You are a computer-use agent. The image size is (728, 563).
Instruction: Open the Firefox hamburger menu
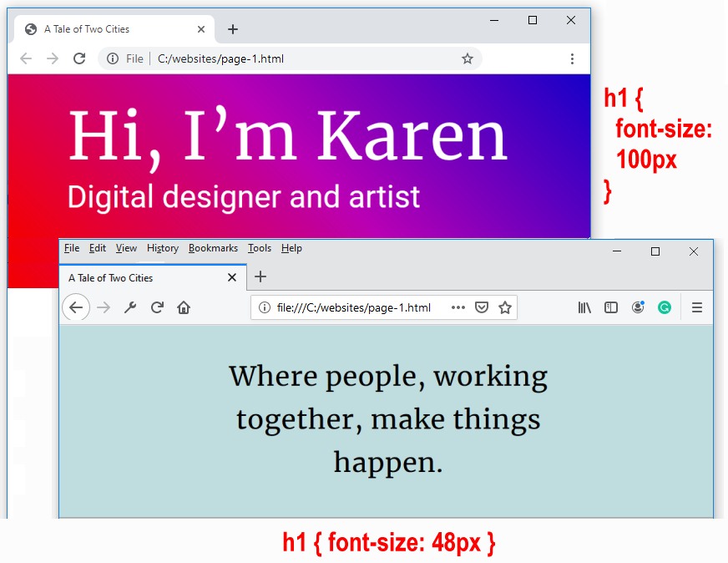(x=697, y=307)
